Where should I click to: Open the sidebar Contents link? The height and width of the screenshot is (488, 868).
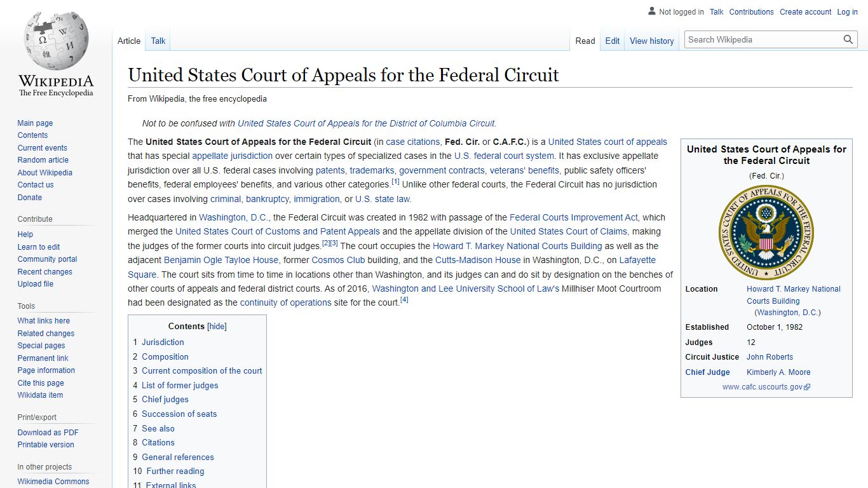pyautogui.click(x=32, y=135)
